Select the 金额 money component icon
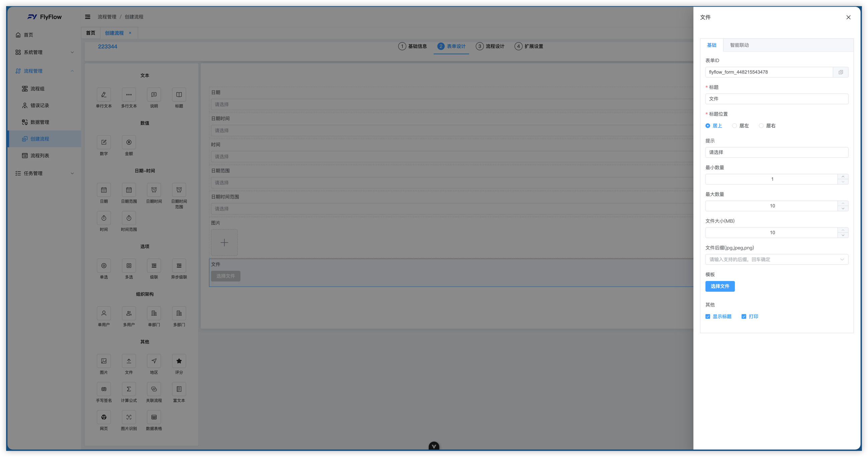The image size is (868, 457). tap(129, 142)
